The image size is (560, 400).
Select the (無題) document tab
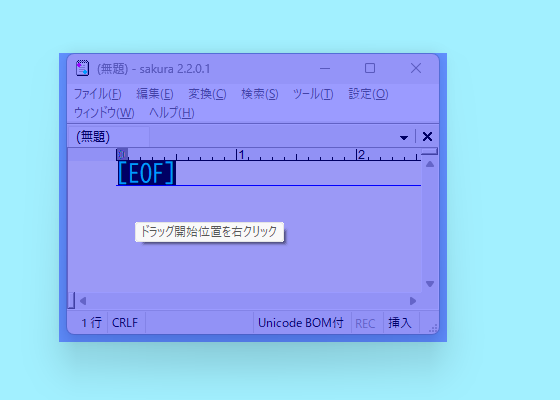(109, 137)
